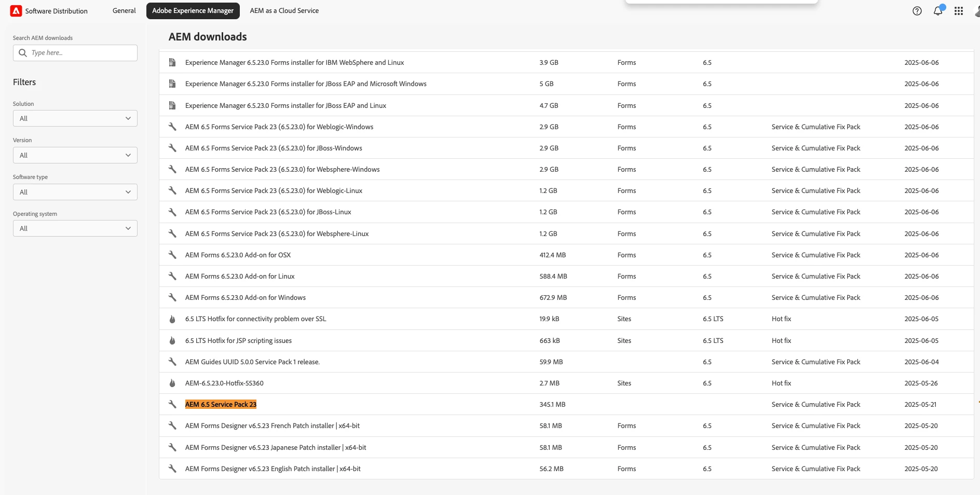Open the help question mark icon
Screen dimensions: 980x495
pyautogui.click(x=917, y=11)
